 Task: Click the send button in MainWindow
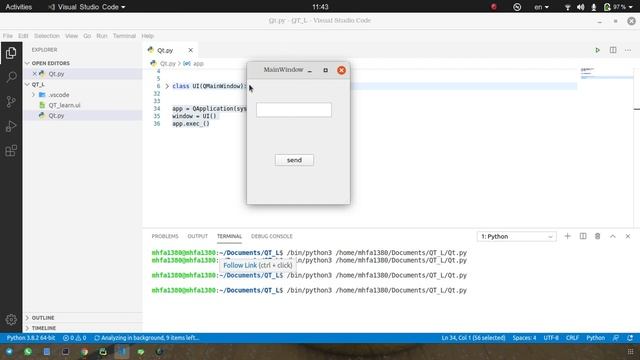point(294,160)
